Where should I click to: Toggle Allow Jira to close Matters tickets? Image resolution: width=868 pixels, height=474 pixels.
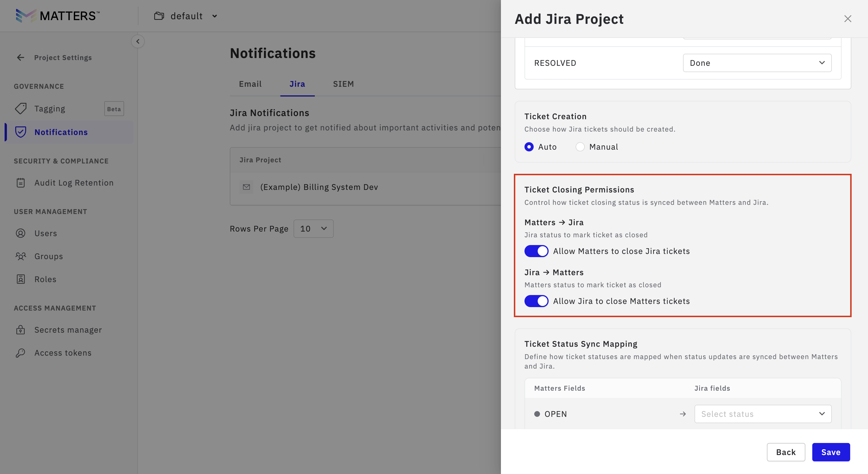[x=536, y=301]
